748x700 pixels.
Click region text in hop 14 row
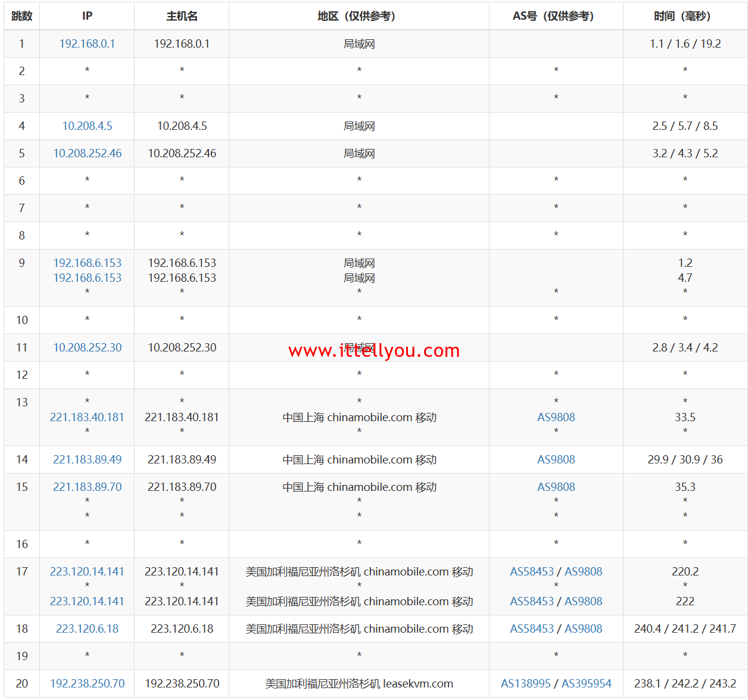point(359,459)
